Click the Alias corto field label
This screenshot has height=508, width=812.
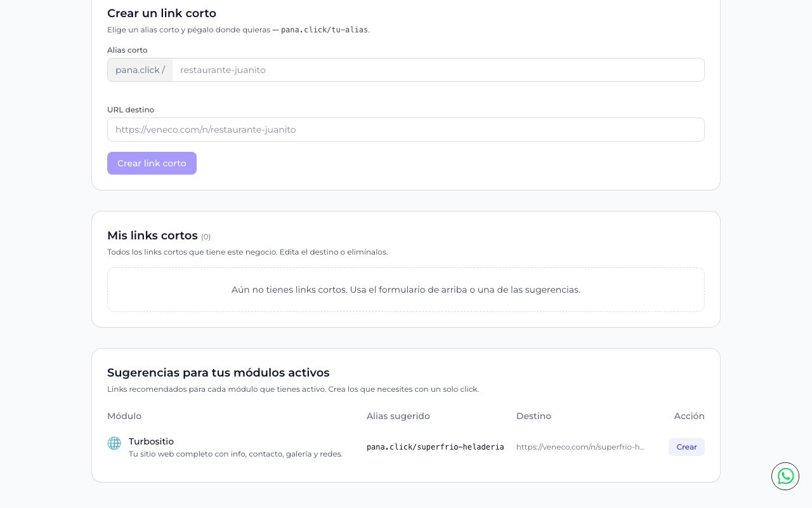tap(128, 50)
